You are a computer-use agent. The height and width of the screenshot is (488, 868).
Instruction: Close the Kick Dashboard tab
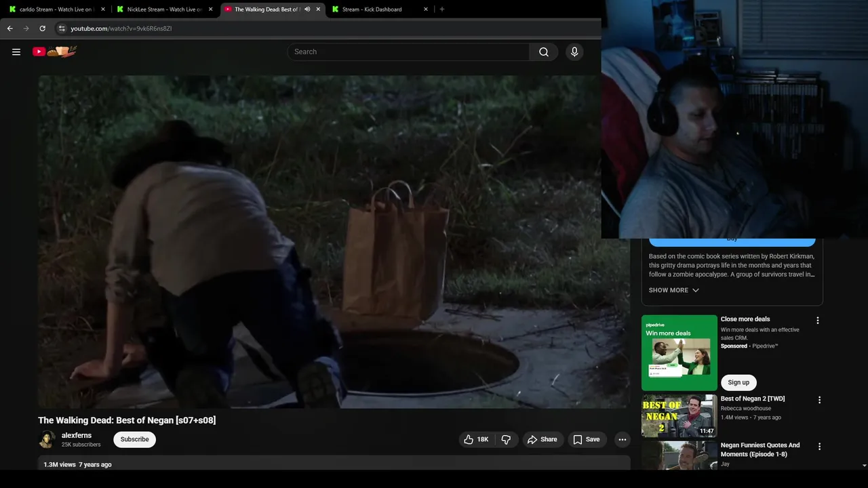point(426,9)
